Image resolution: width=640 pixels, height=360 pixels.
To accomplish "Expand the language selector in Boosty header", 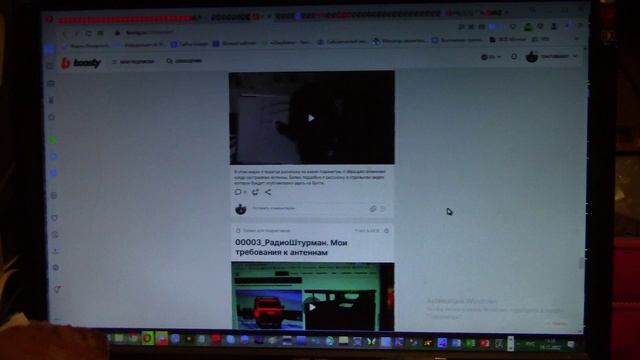I will (491, 57).
